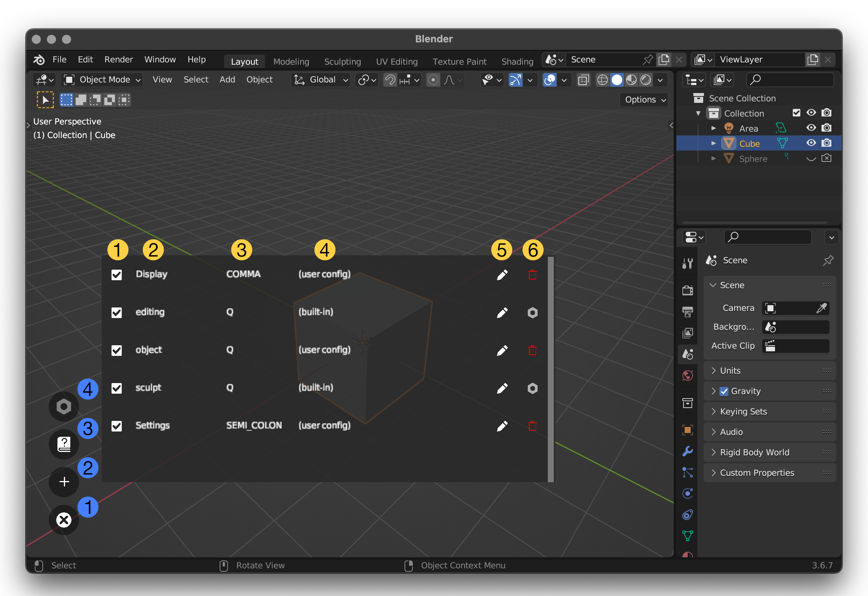Open the Render properties tab icon
The height and width of the screenshot is (596, 868).
tap(688, 290)
